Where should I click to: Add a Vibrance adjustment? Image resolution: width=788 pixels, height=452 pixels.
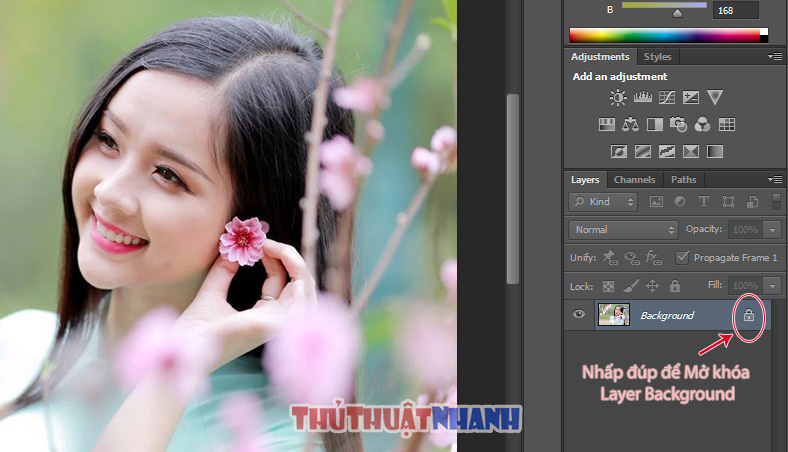pos(714,97)
